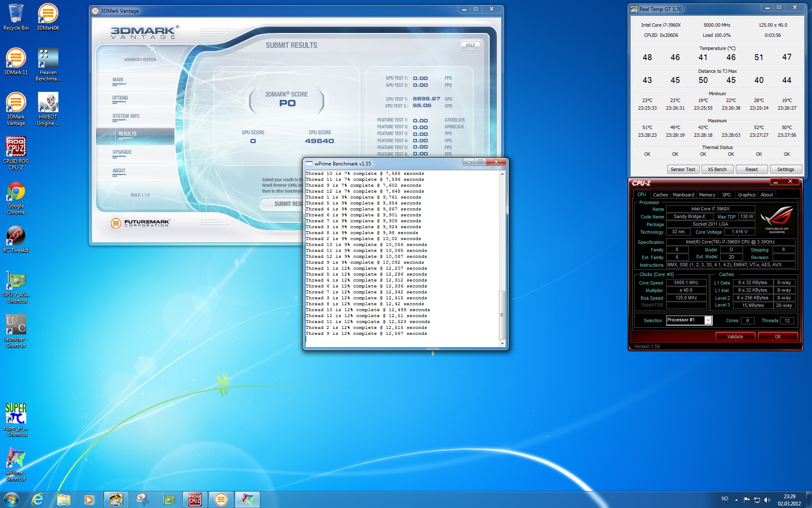
Task: Click the NO language indicator in taskbar
Action: (724, 499)
